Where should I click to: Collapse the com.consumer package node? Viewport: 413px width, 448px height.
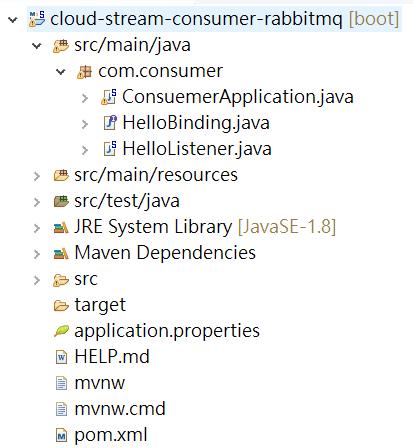[x=61, y=71]
